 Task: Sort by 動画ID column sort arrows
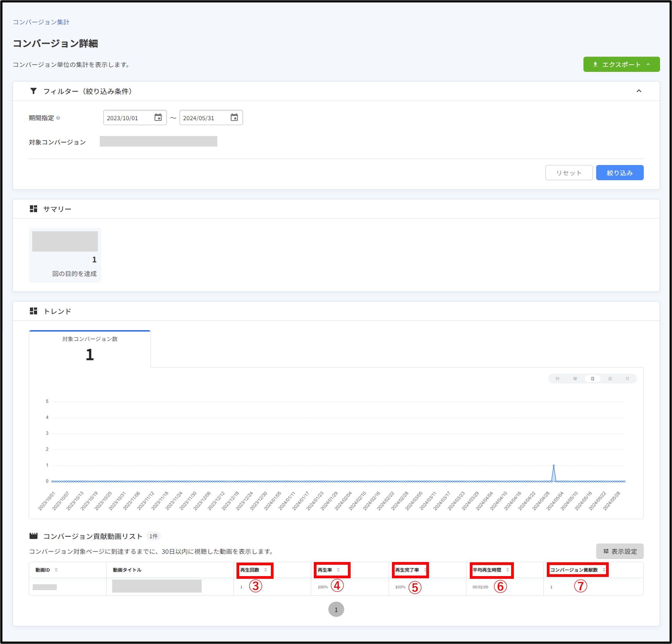point(56,570)
